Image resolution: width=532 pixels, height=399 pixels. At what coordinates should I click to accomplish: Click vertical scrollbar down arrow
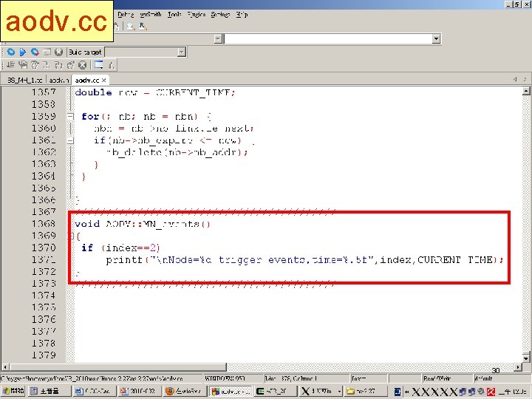pyautogui.click(x=526, y=358)
